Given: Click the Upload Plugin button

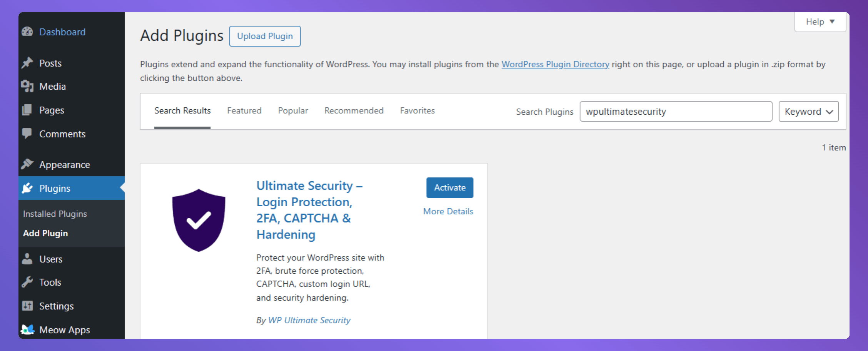Looking at the screenshot, I should (x=265, y=36).
